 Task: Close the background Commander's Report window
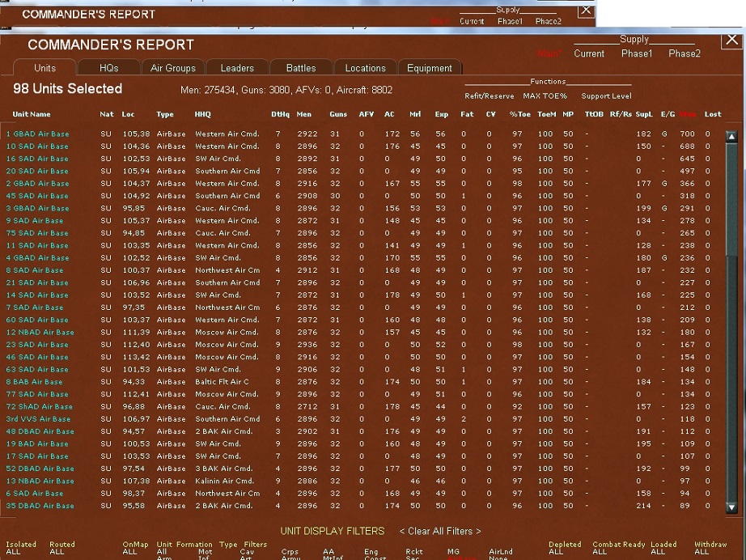pos(586,11)
